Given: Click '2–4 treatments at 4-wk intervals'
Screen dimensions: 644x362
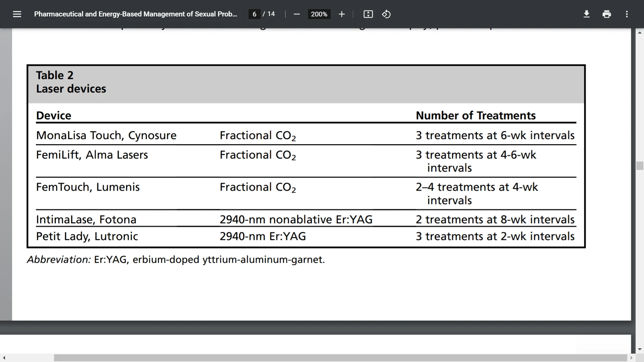Looking at the screenshot, I should point(477,194).
